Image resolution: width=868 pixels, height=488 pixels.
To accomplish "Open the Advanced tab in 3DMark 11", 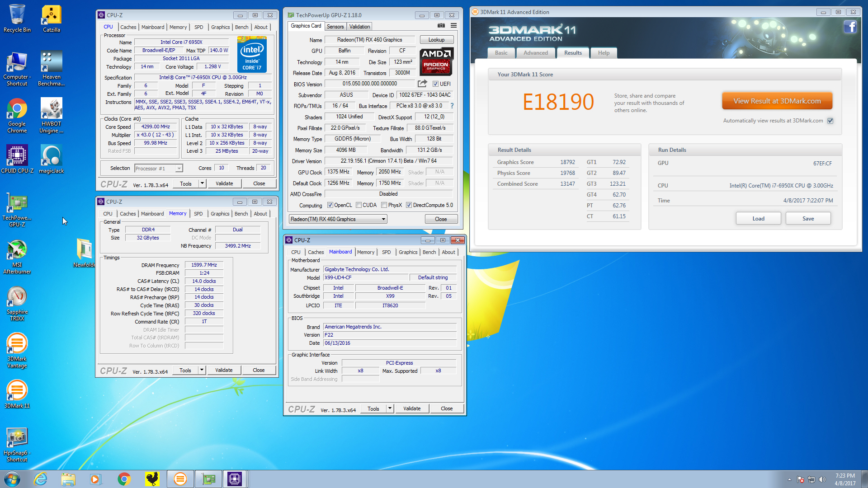I will coord(536,53).
